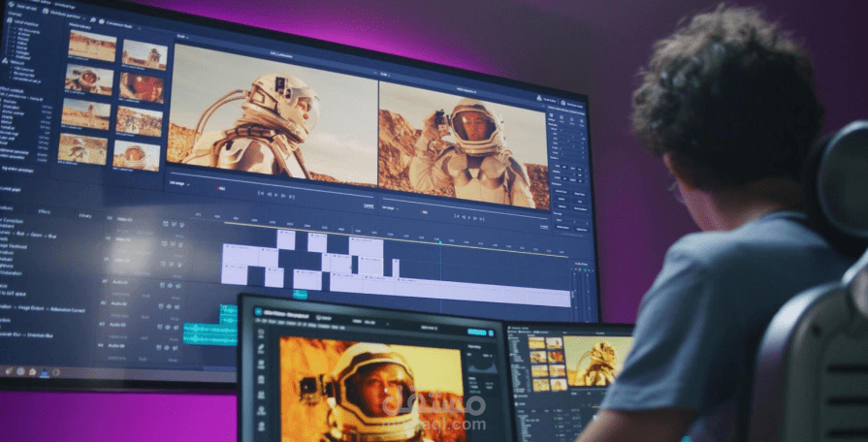Step forward one frame in left preview
Viewport: 868px width, 442px height.
coord(283,196)
